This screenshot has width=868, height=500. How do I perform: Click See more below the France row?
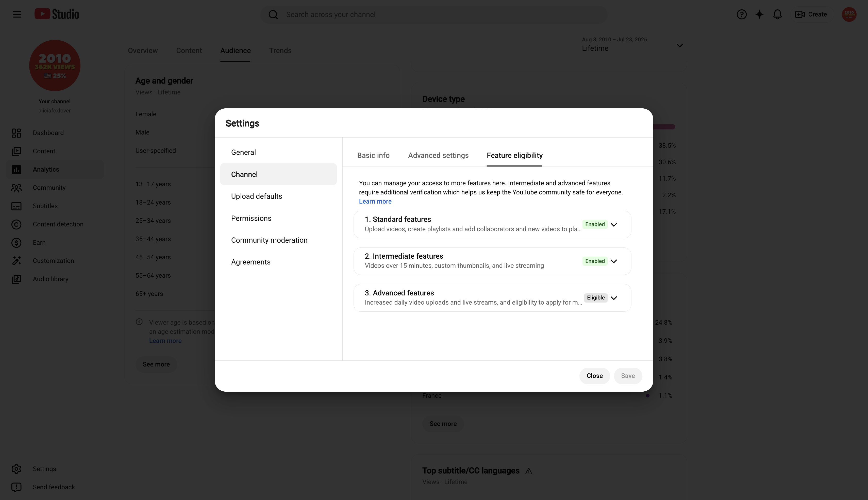(443, 424)
